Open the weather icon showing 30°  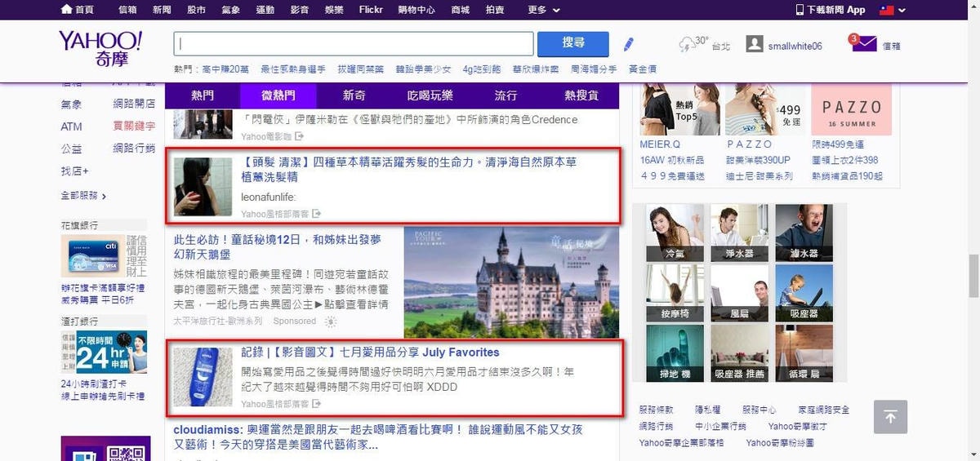click(687, 44)
